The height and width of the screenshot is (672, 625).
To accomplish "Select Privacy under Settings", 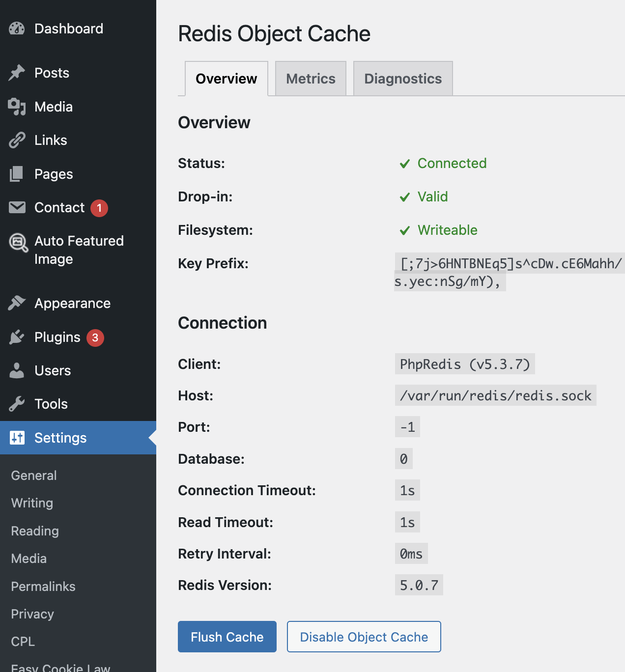I will point(32,614).
